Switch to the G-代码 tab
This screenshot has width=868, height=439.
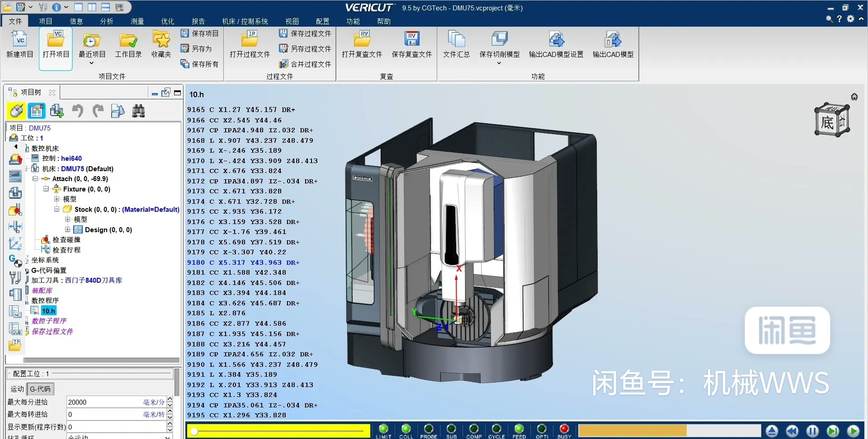tap(40, 388)
